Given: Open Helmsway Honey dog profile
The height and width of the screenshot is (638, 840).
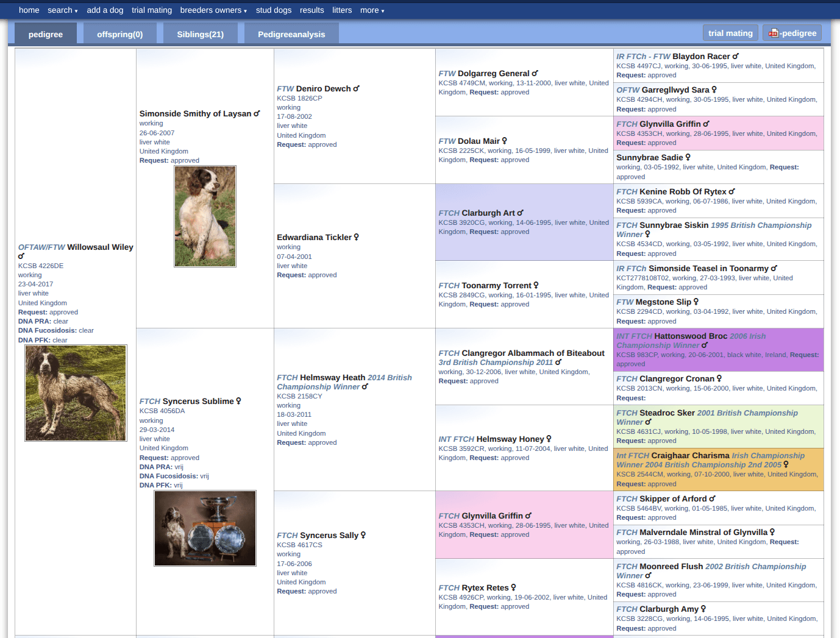Looking at the screenshot, I should [x=510, y=439].
